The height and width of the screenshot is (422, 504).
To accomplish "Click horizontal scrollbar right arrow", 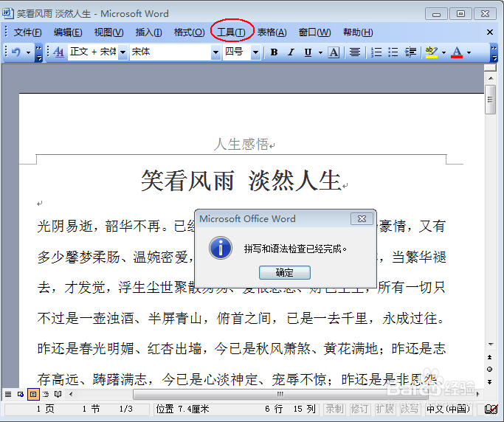I will point(478,394).
